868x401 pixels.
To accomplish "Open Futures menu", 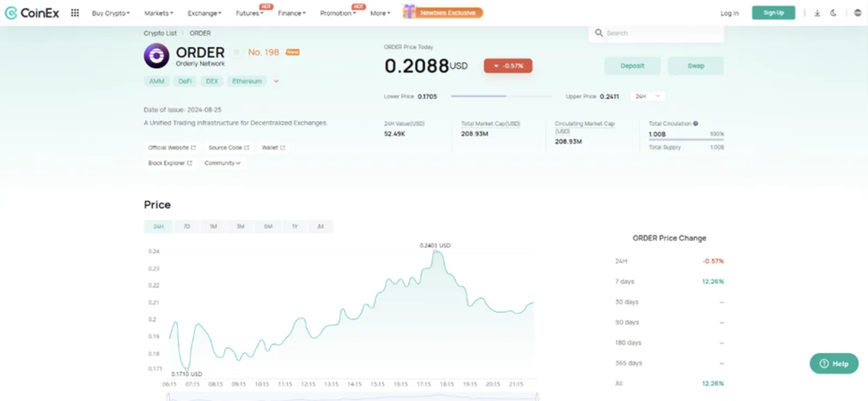I will 249,13.
